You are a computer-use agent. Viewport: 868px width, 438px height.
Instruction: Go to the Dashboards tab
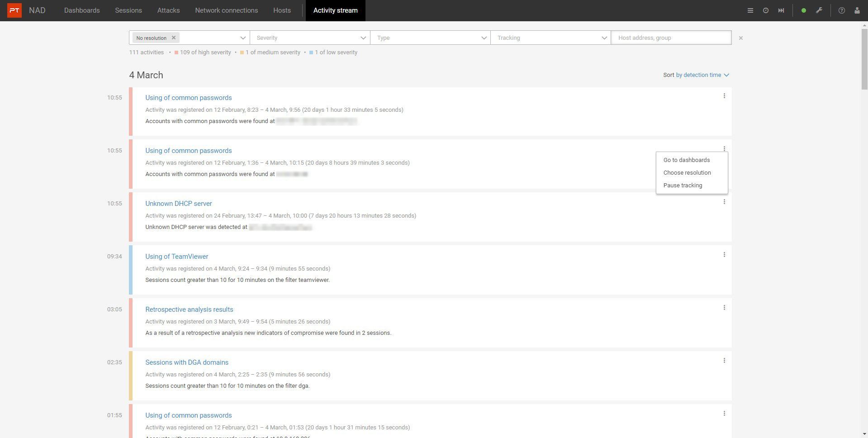82,10
